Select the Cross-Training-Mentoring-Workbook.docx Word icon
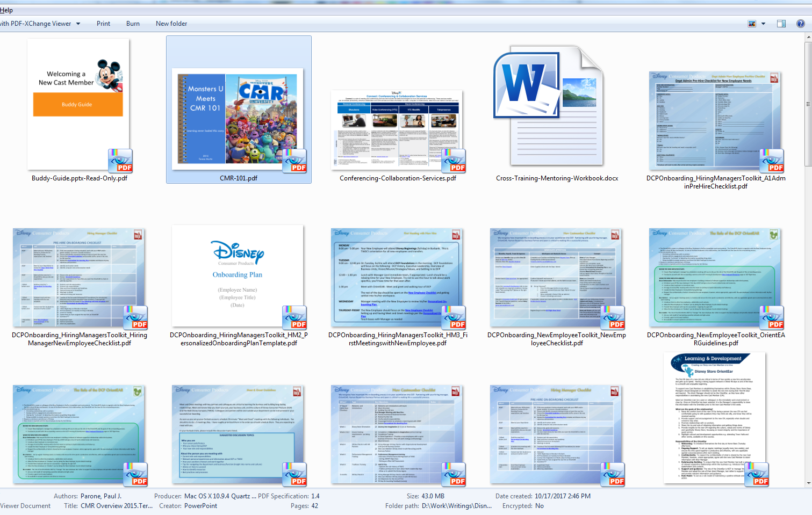Viewport: 812px width, 515px height. coord(548,105)
